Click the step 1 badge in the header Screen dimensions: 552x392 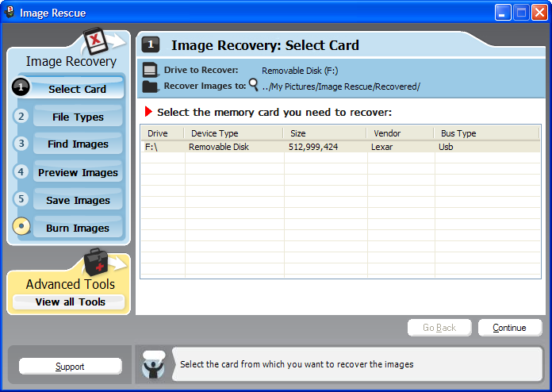point(151,44)
